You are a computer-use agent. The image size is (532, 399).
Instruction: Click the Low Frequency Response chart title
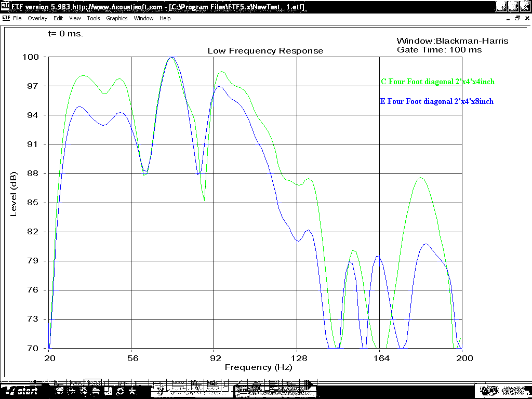(x=265, y=51)
